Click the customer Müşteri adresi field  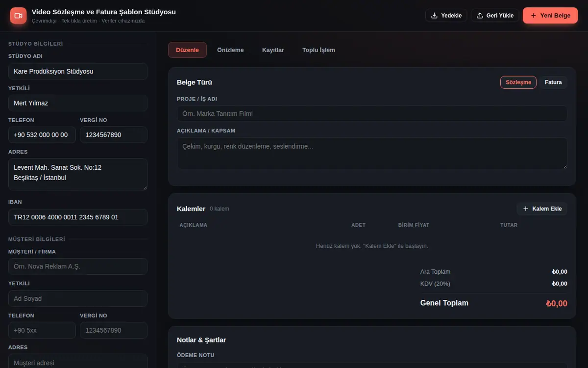pos(78,361)
